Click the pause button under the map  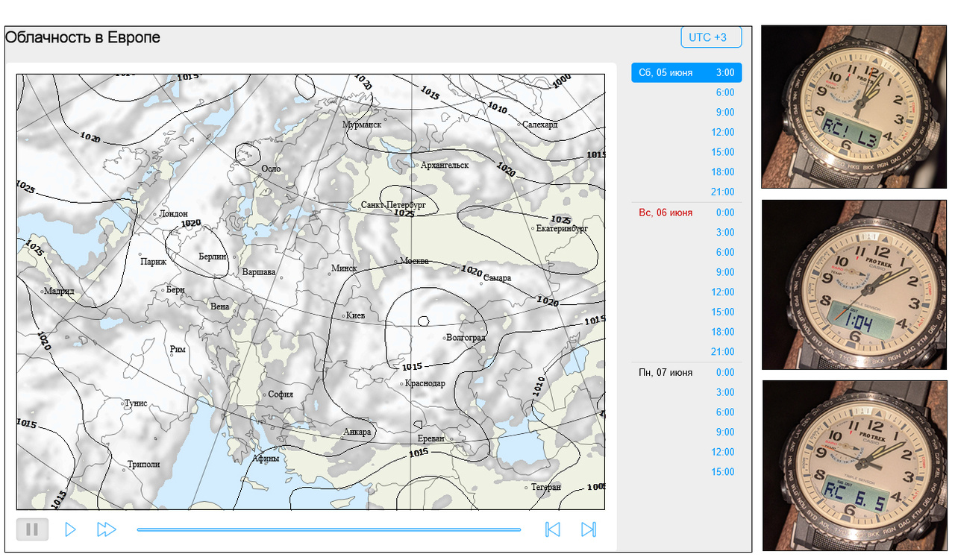pyautogui.click(x=32, y=529)
